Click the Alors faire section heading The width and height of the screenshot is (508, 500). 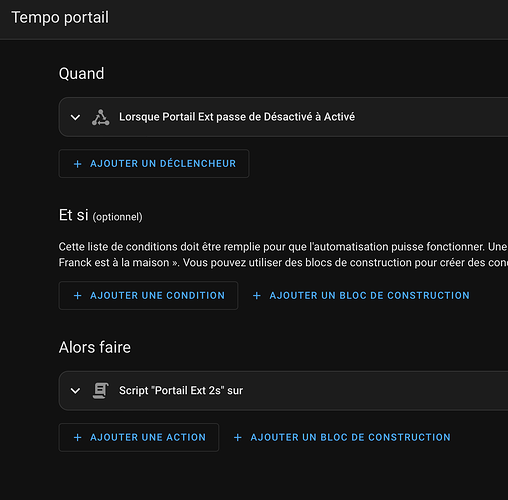coord(95,347)
